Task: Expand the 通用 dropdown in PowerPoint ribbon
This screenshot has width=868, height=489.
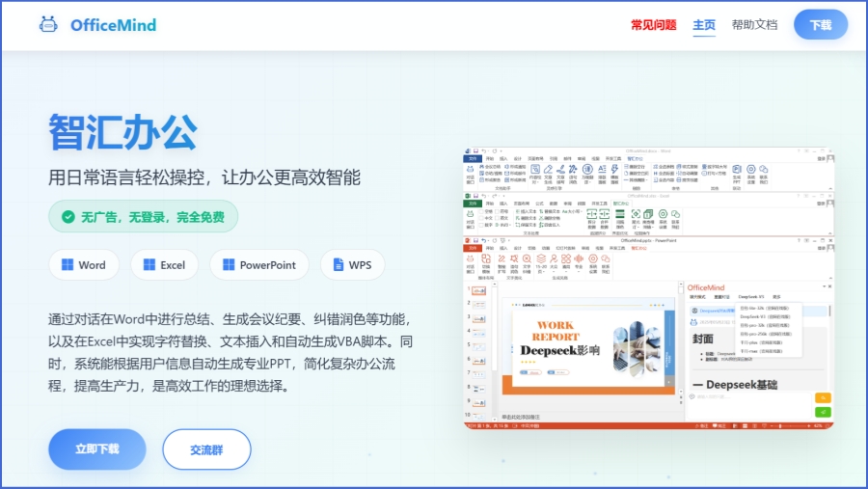Action: coord(566,263)
